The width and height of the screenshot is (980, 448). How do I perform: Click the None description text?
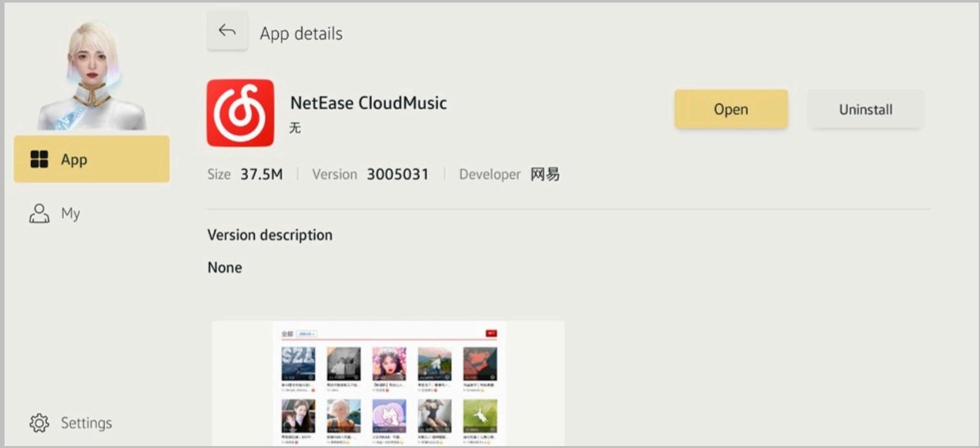(225, 268)
